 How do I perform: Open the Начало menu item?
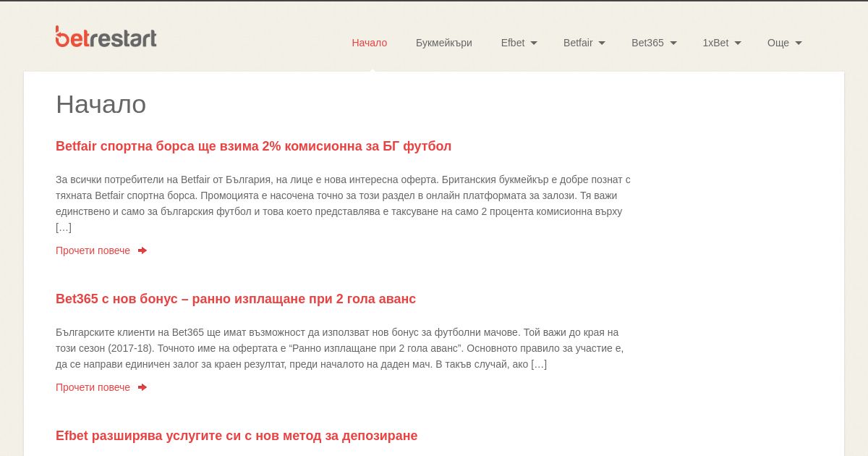coord(370,43)
